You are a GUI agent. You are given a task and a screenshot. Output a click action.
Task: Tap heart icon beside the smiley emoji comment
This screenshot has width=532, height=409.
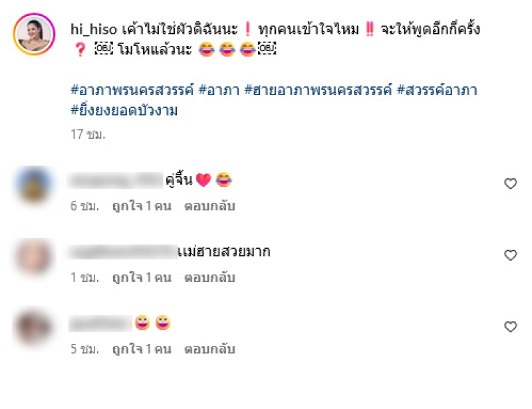[x=510, y=327]
